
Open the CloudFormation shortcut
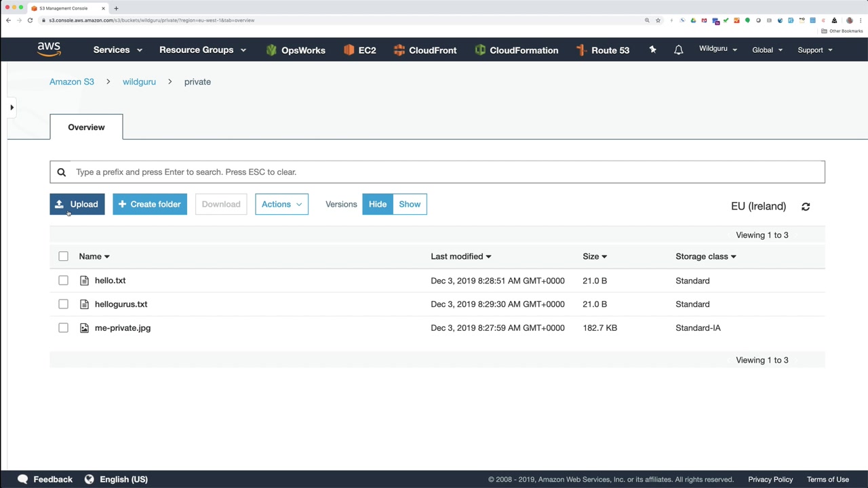pyautogui.click(x=516, y=50)
